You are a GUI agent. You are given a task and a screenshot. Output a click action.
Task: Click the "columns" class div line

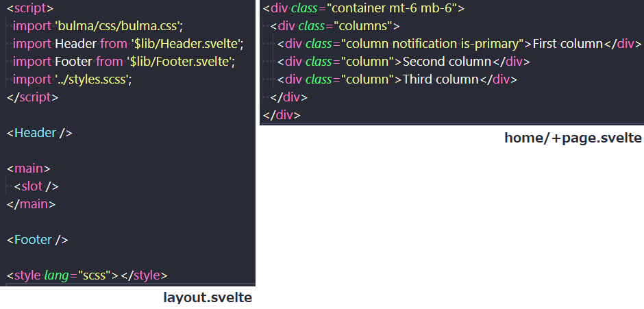click(335, 26)
